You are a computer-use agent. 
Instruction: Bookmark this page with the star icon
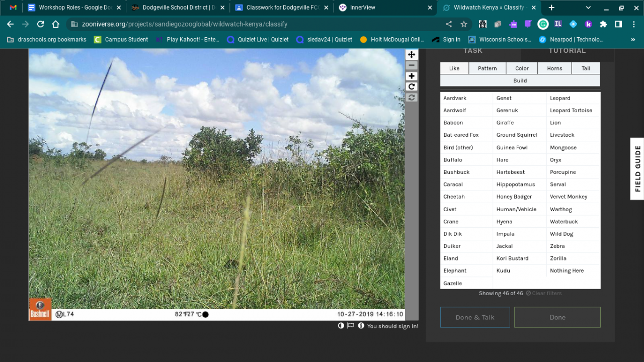[x=464, y=24]
